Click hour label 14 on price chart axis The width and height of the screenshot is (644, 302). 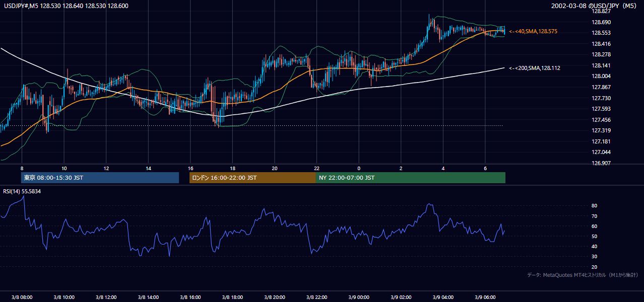point(148,168)
